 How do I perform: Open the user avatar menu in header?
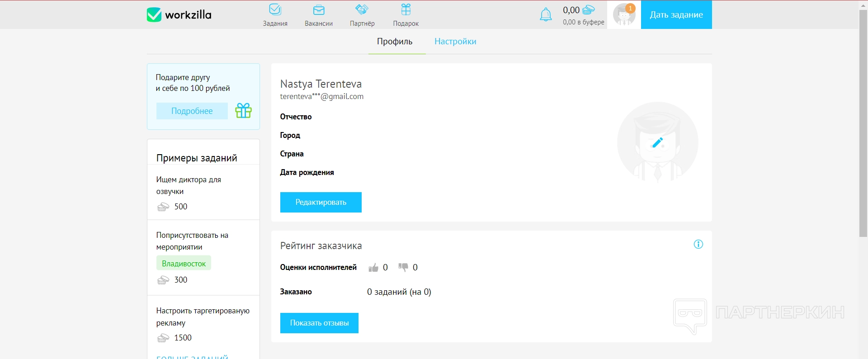point(624,14)
